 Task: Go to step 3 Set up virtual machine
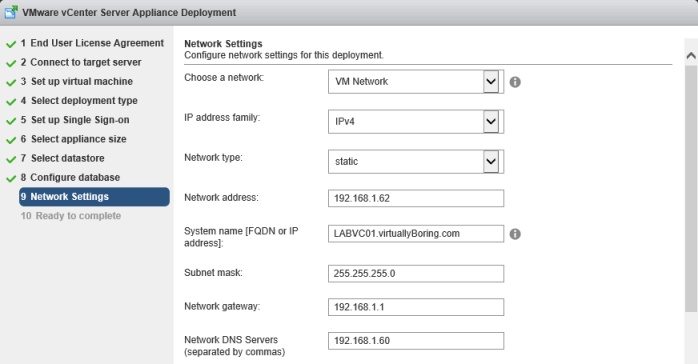coord(77,81)
